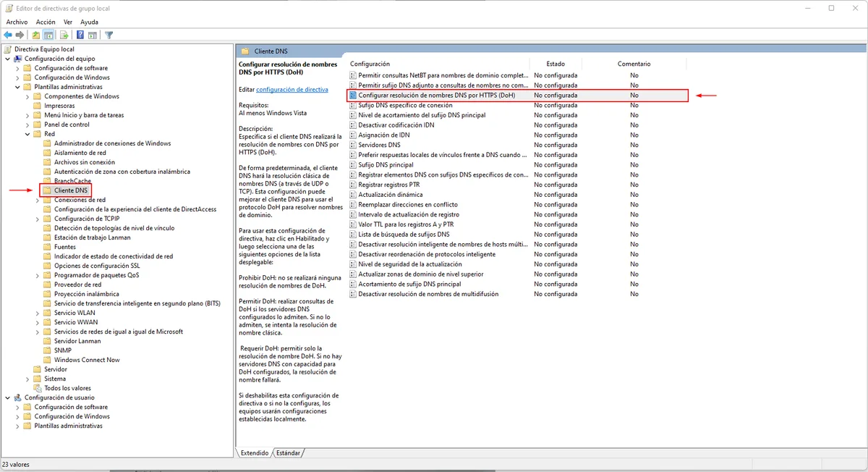Image resolution: width=868 pixels, height=472 pixels.
Task: Expand the Componentes de Windows node
Action: pyautogui.click(x=27, y=96)
